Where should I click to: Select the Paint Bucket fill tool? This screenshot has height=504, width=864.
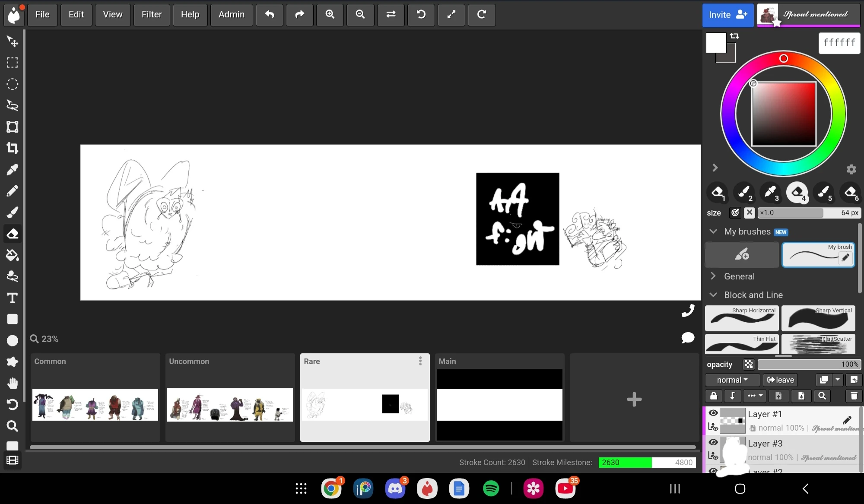coord(12,255)
